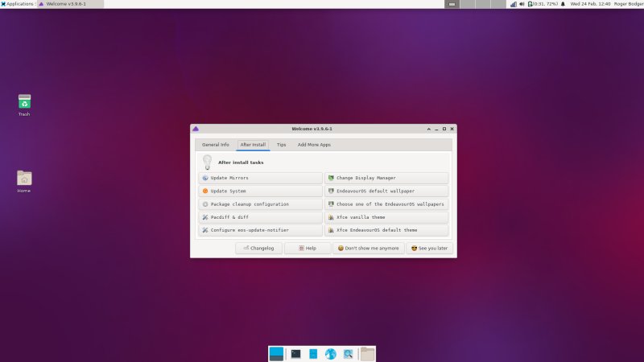Screen dimensions: 644x362
Task: Select the Welcome v3.9.6-1 taskbar entry
Action: [x=70, y=4]
